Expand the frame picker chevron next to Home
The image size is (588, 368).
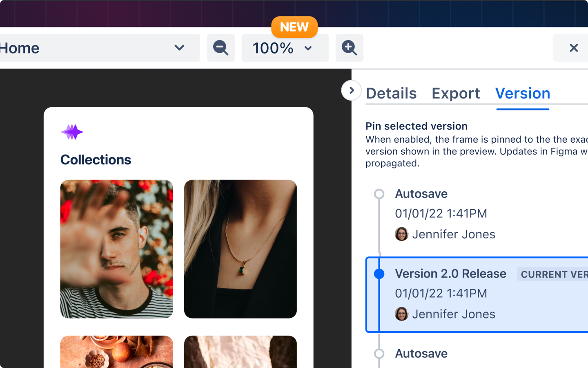(x=179, y=48)
